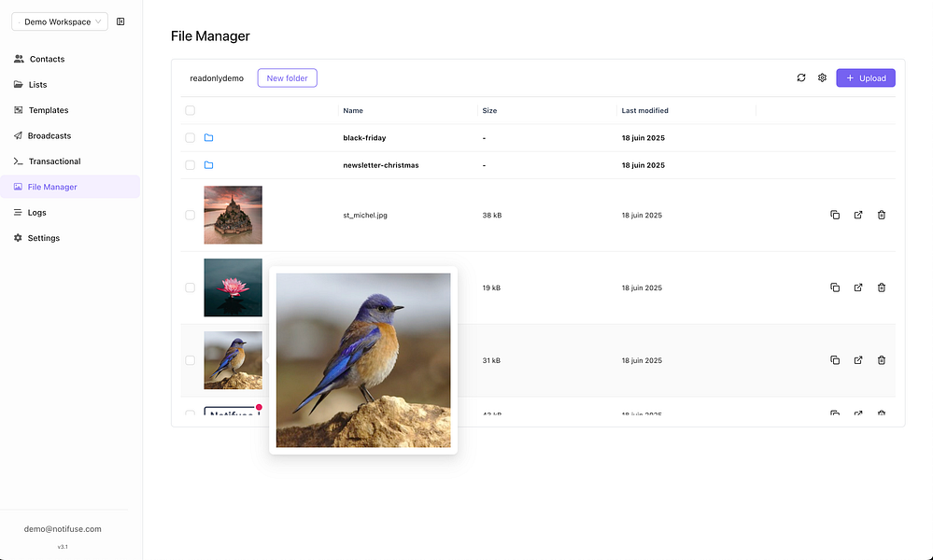
Task: Open the black-friday folder icon
Action: pos(208,137)
